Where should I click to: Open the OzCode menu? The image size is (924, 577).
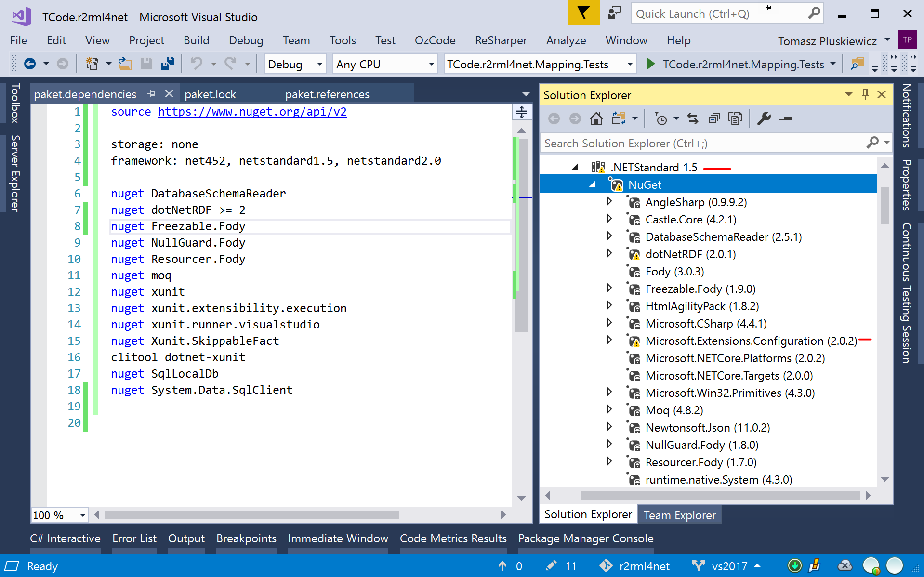pyautogui.click(x=435, y=40)
